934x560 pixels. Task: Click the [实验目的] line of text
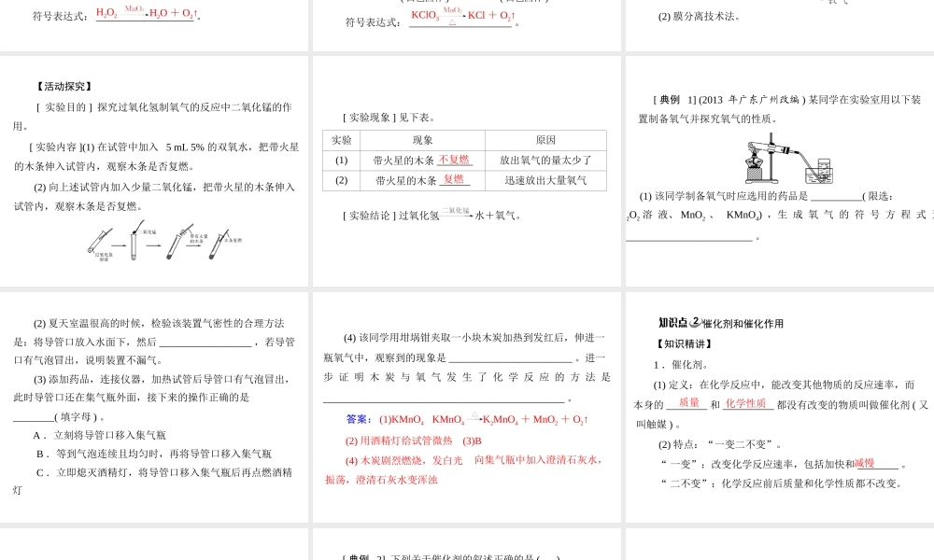tap(164, 107)
